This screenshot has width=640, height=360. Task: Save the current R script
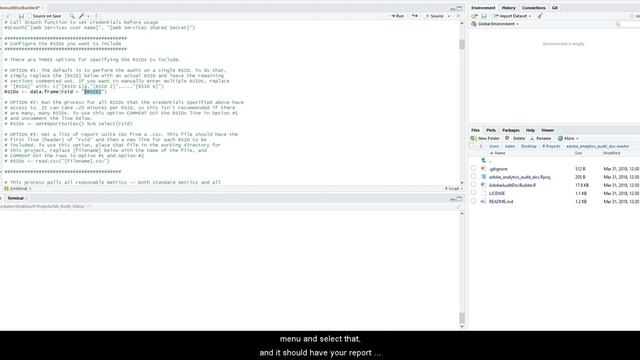tap(21, 16)
